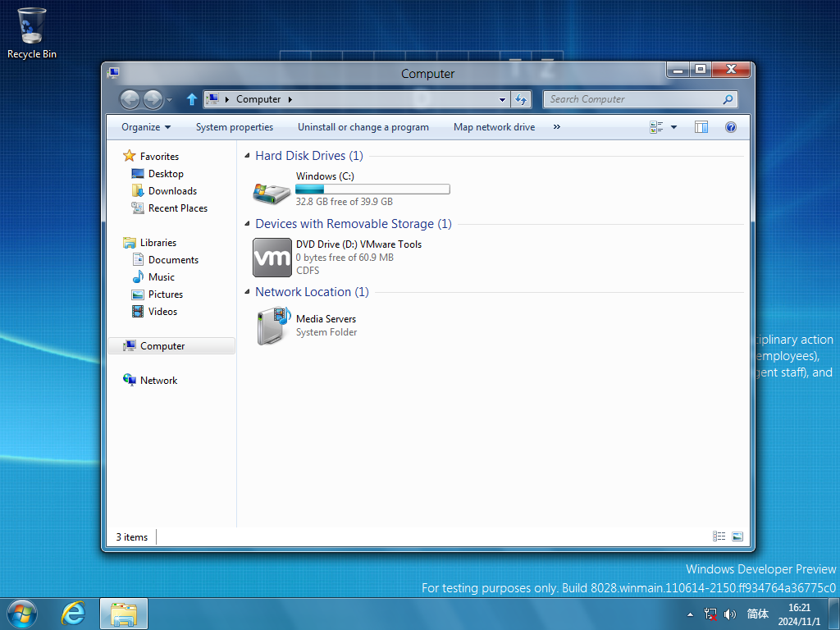This screenshot has width=840, height=630.
Task: Select the VMware Tools DVD drive icon
Action: click(272, 258)
